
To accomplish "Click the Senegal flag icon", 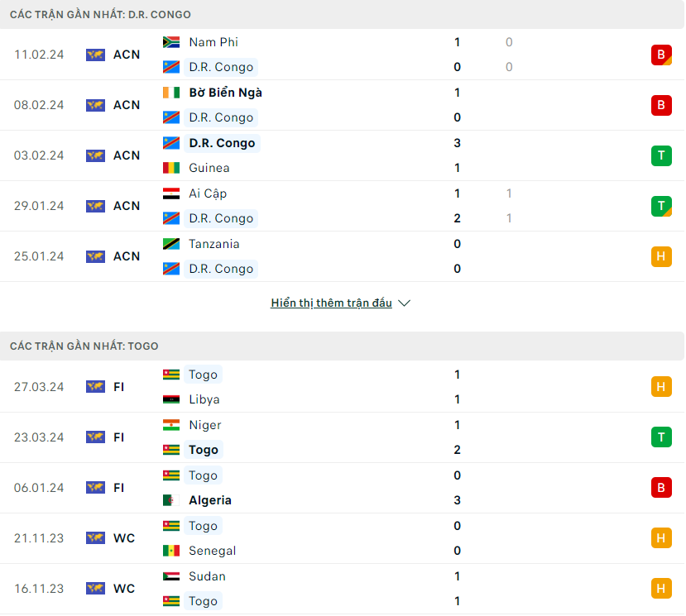I will (x=171, y=551).
